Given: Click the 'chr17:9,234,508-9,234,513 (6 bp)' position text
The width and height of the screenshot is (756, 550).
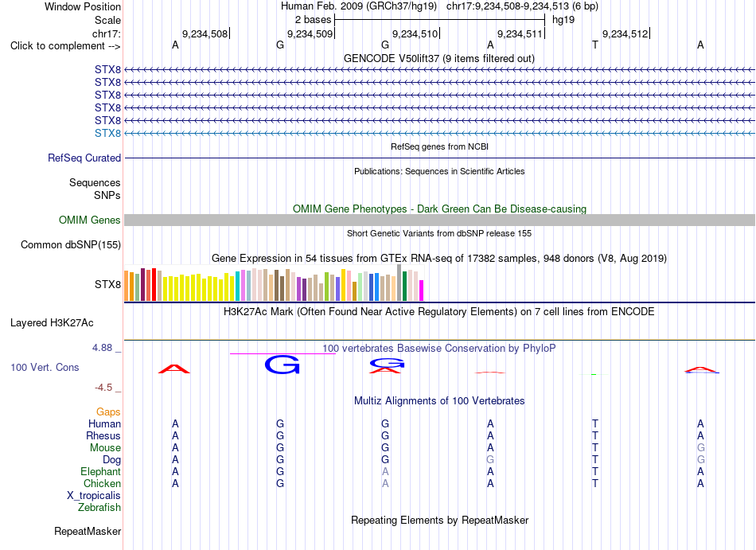Looking at the screenshot, I should [522, 6].
